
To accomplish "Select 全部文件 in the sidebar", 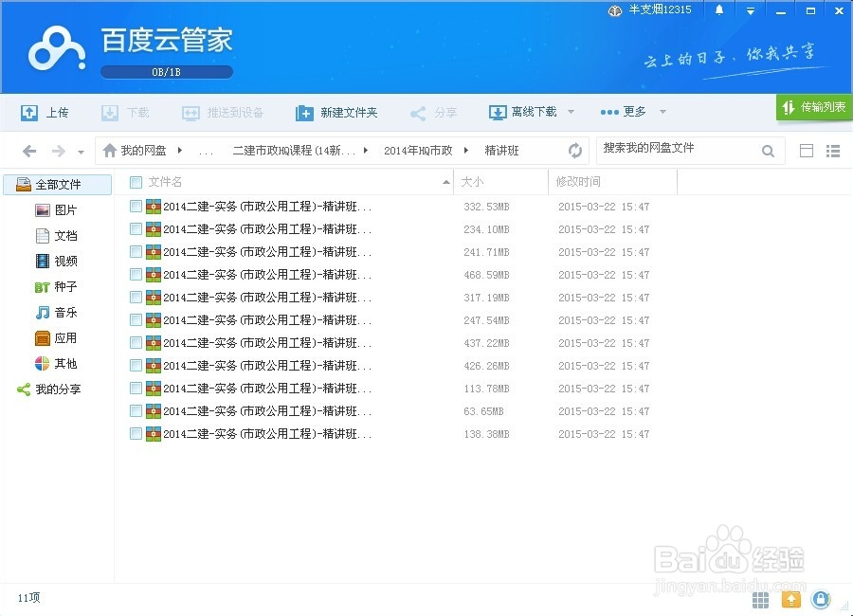I will 58,185.
